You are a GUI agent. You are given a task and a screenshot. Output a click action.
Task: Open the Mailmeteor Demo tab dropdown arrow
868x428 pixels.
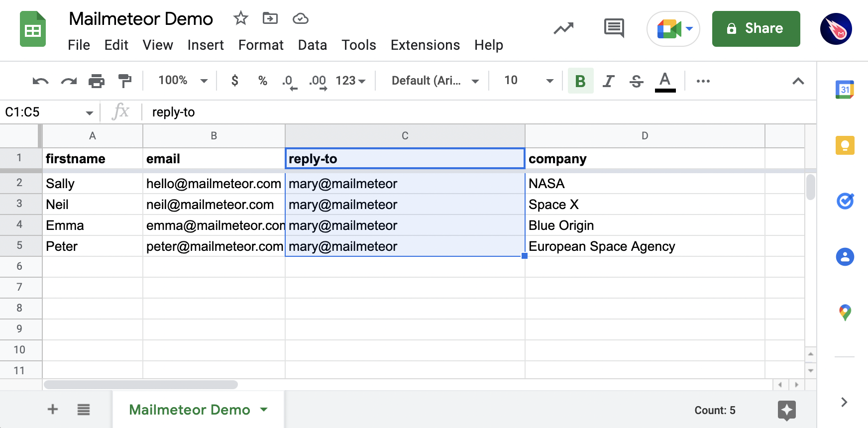tap(264, 410)
